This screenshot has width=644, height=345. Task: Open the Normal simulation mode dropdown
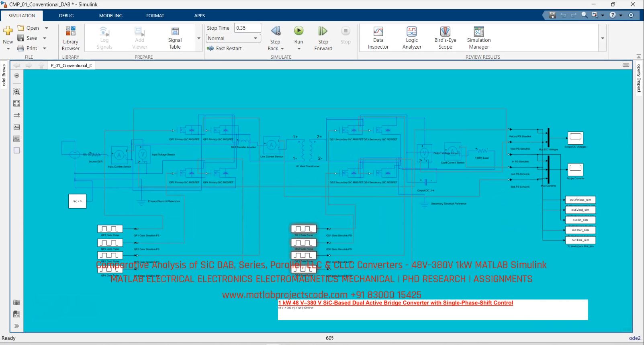pyautogui.click(x=233, y=39)
